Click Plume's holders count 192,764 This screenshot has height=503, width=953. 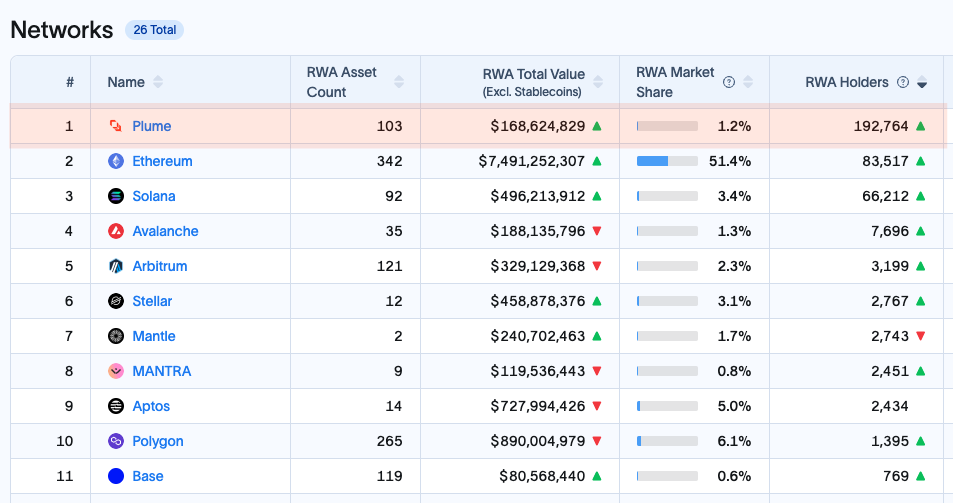[881, 126]
